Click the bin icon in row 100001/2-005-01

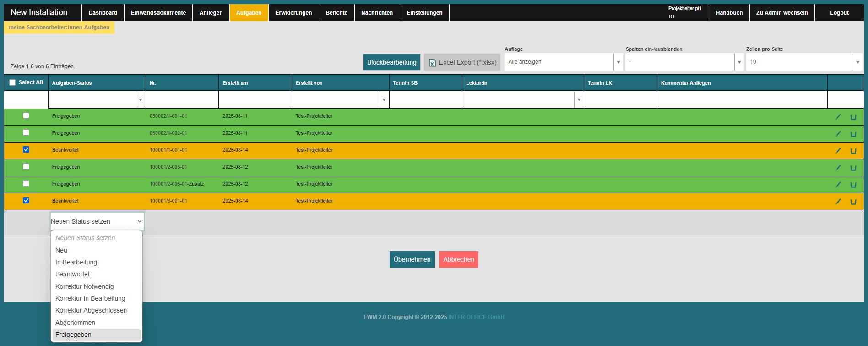pos(853,168)
